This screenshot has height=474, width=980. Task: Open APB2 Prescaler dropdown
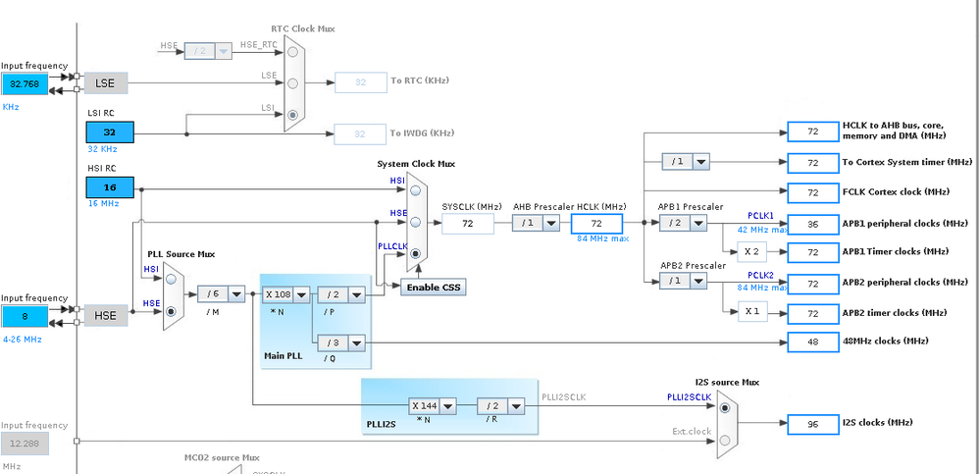pyautogui.click(x=698, y=282)
